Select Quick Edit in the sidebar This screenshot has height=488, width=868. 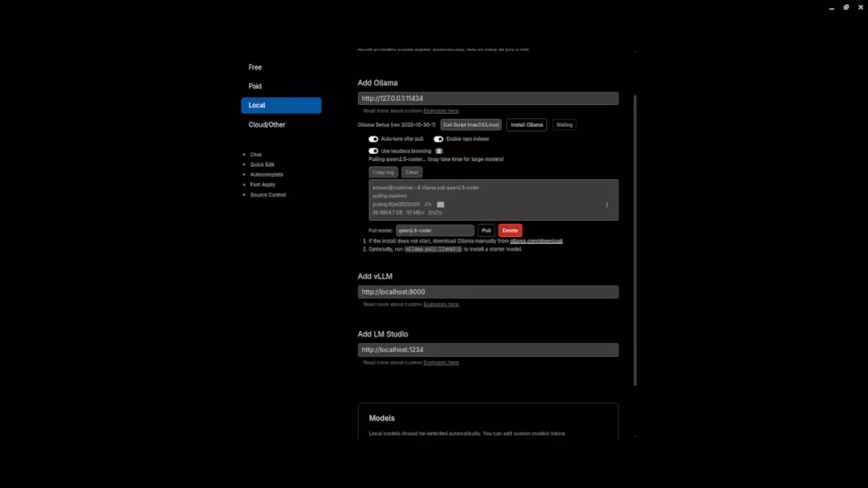[262, 164]
